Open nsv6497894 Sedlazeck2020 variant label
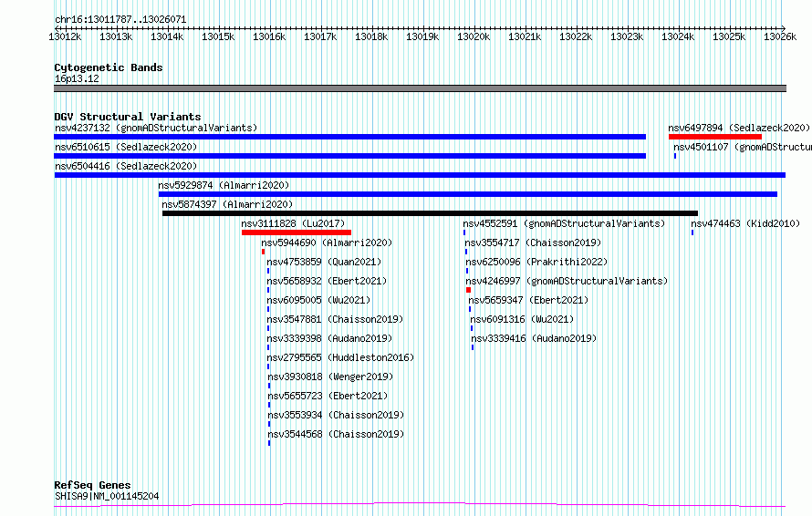The height and width of the screenshot is (516, 812). 739,128
